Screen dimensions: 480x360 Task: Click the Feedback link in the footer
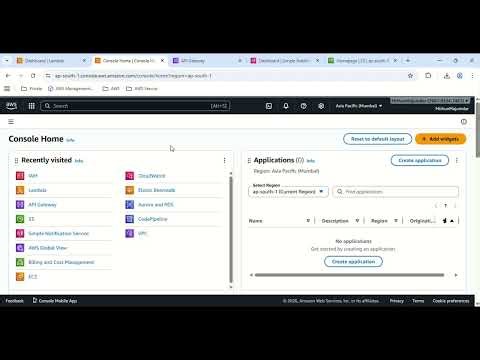pos(14,301)
